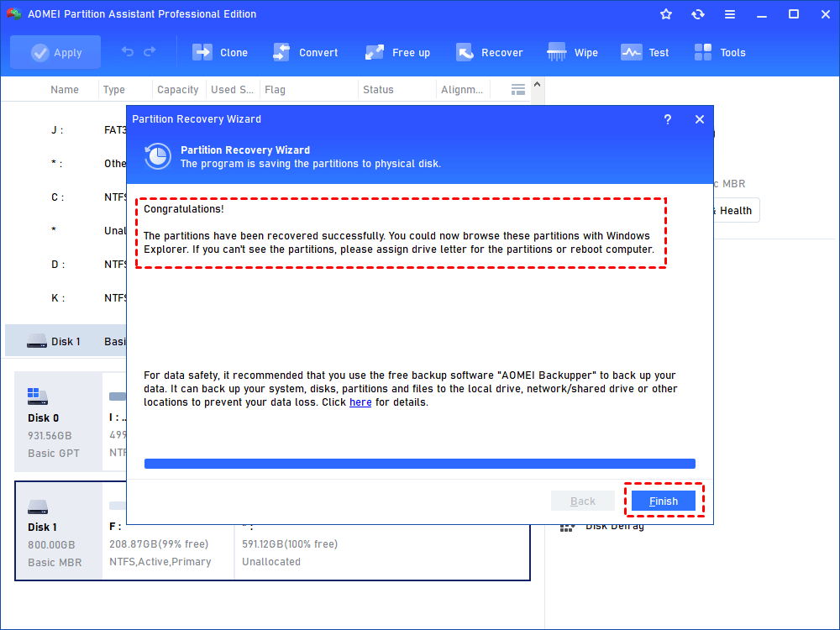Screen dimensions: 840x630
Task: Open the hamburger menu in title bar
Action: [x=730, y=14]
